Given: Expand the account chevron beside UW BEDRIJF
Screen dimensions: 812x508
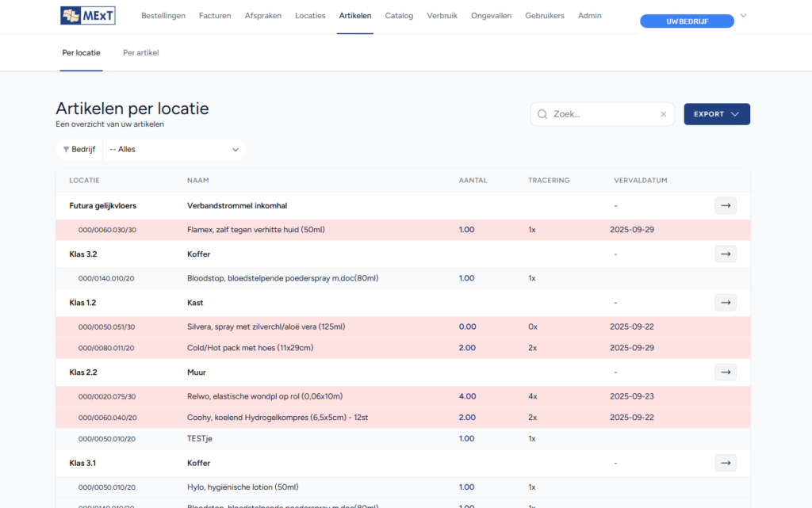Looking at the screenshot, I should (x=743, y=16).
